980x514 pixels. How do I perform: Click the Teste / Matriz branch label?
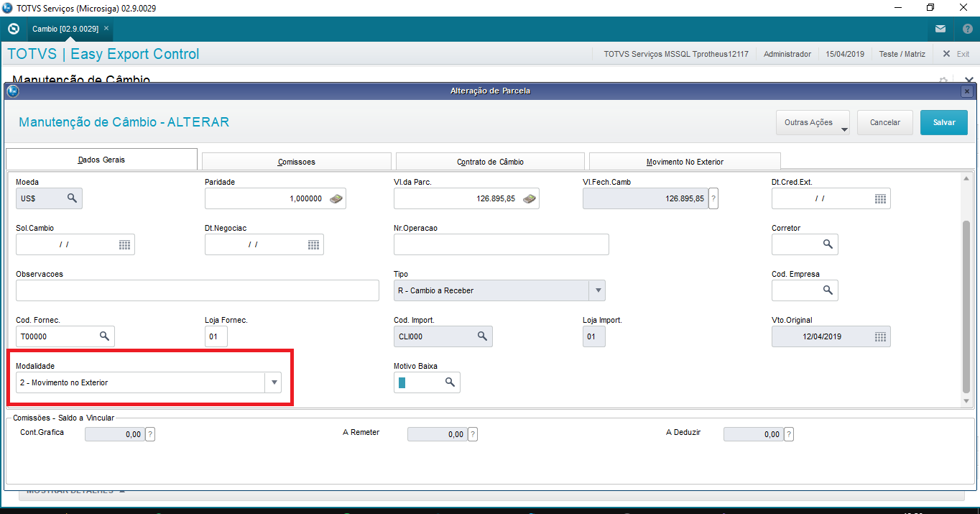point(902,54)
